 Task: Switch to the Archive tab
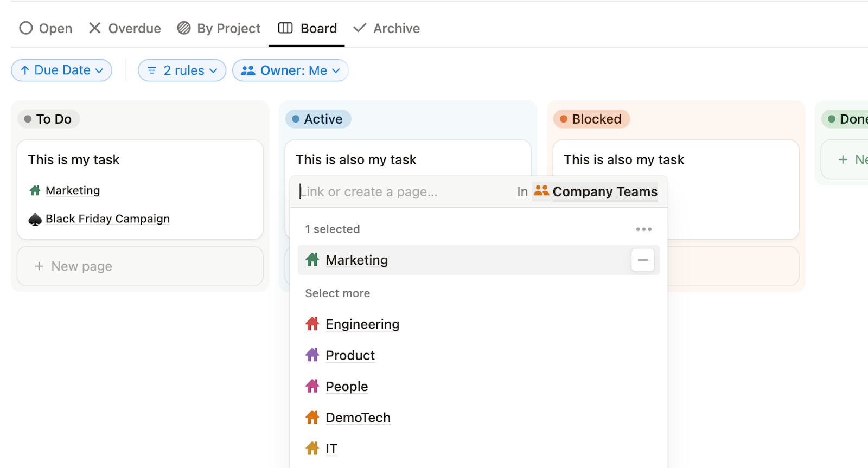pyautogui.click(x=387, y=28)
